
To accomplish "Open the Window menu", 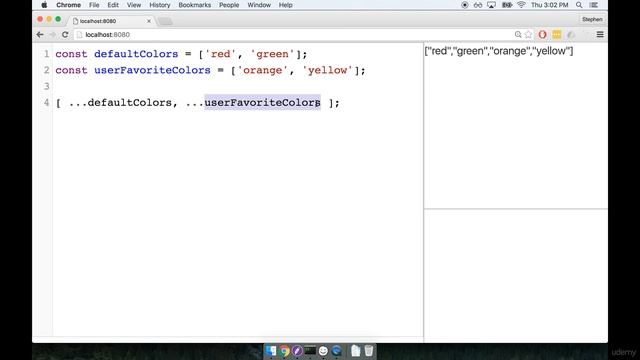I will point(259,5).
